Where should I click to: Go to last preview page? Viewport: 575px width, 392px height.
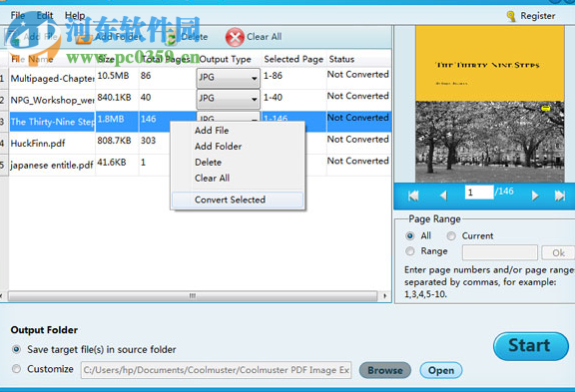click(x=560, y=196)
